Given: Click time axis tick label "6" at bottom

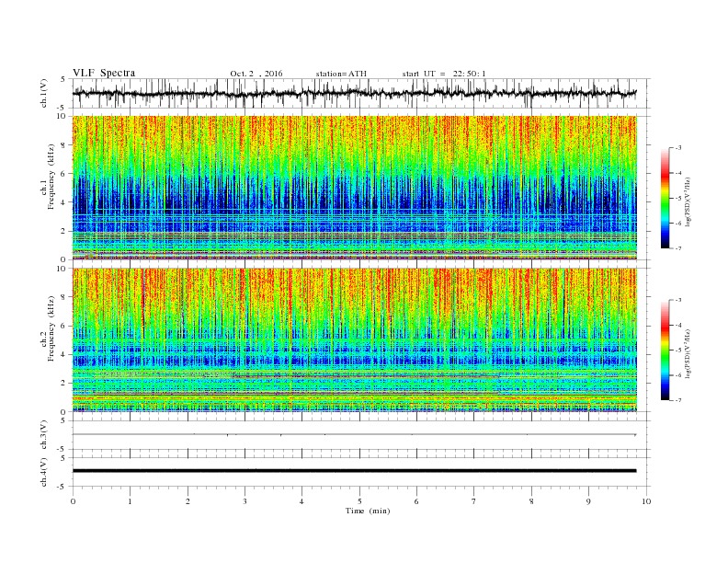Looking at the screenshot, I should (416, 501).
